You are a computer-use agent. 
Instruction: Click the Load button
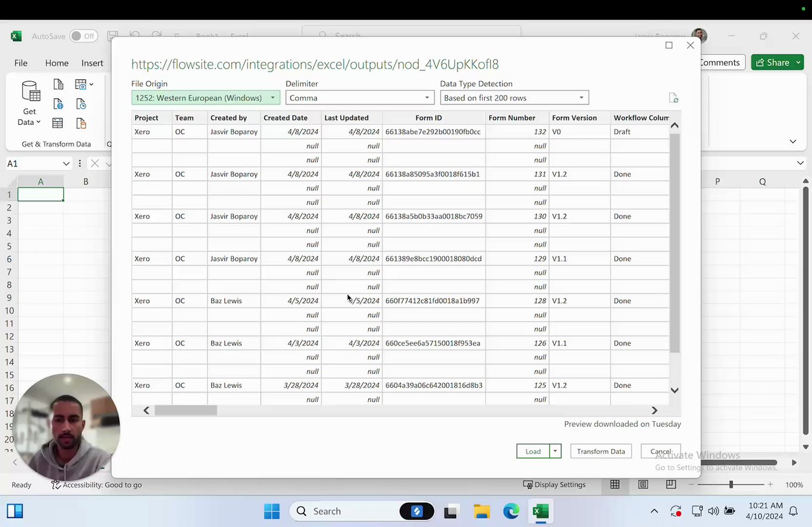[533, 451]
